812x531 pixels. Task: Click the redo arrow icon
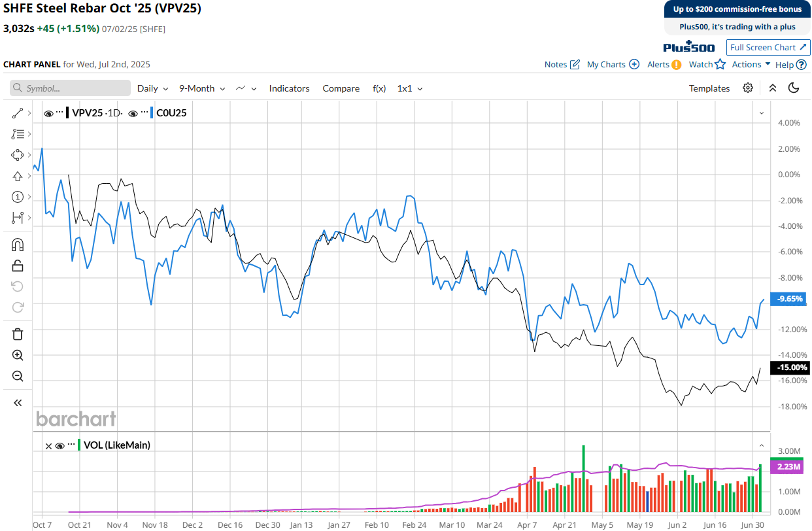18,307
